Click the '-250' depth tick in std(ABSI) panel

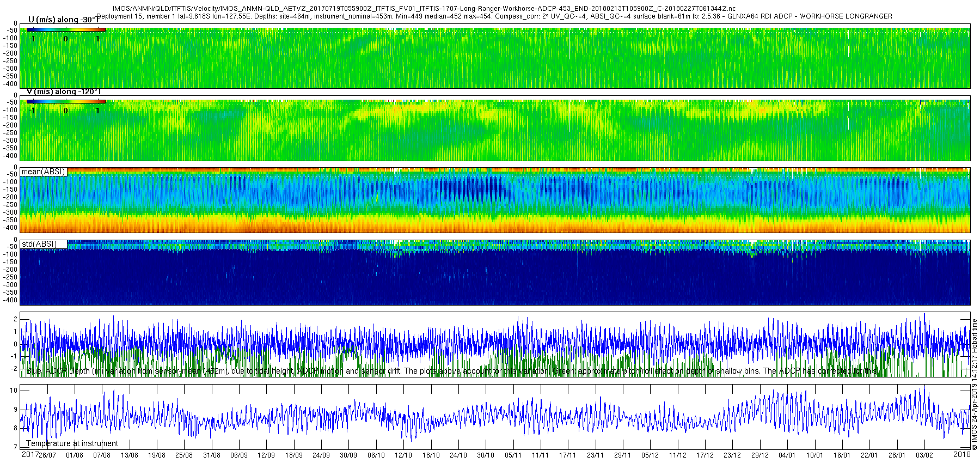[11, 277]
